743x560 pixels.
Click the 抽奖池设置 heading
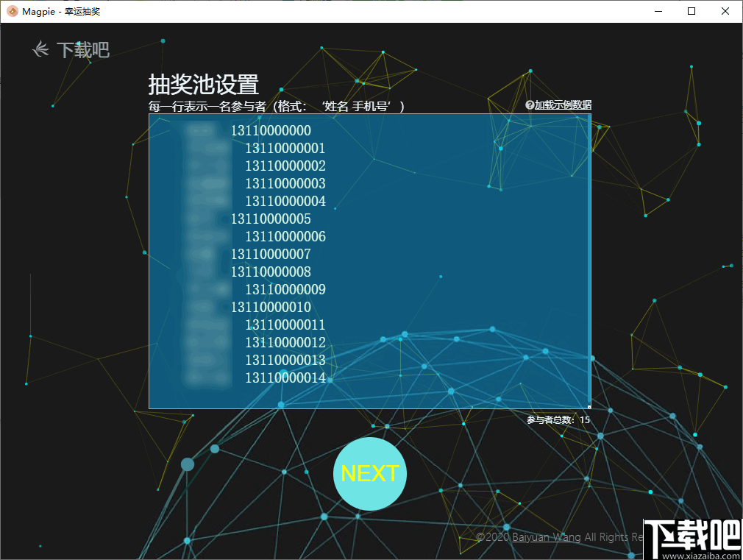[x=203, y=85]
